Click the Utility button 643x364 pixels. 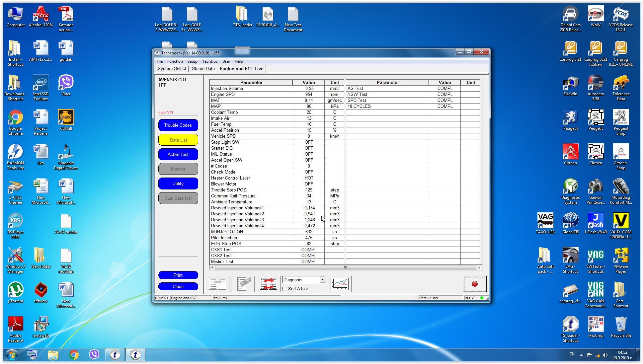click(178, 183)
